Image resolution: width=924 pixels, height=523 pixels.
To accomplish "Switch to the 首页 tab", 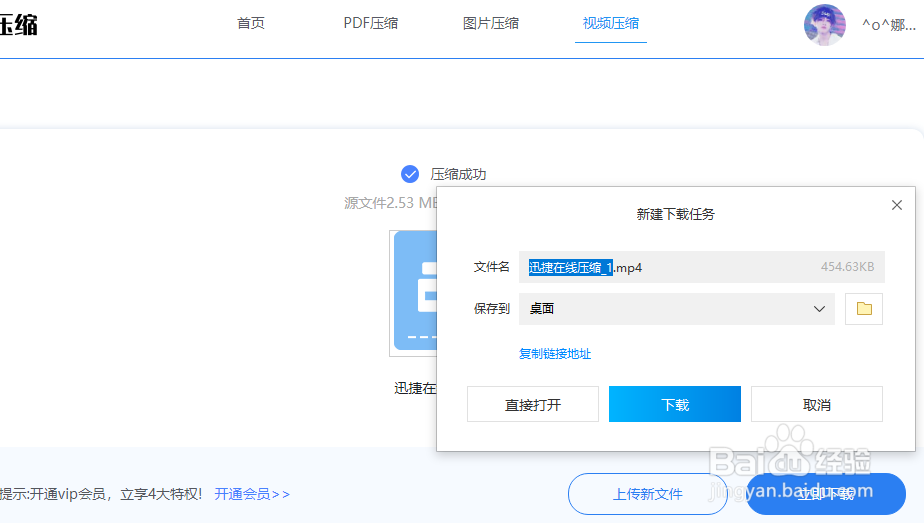I will 251,23.
